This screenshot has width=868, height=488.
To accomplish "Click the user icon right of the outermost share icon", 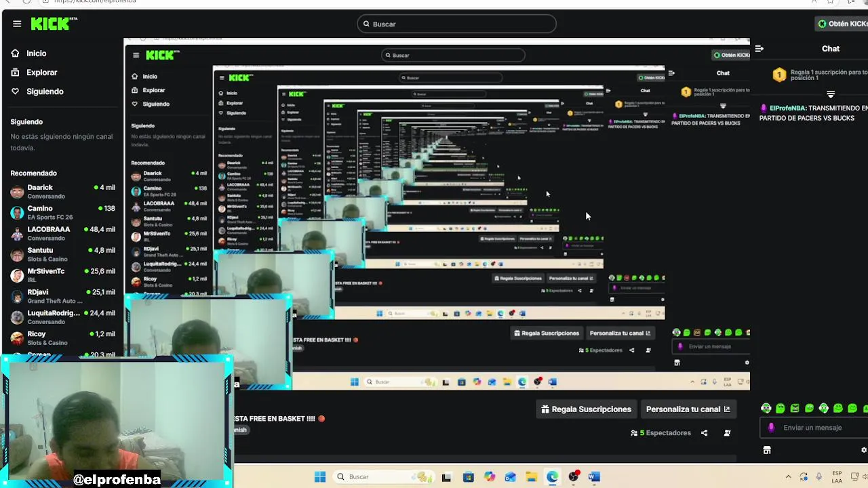I will 727,433.
